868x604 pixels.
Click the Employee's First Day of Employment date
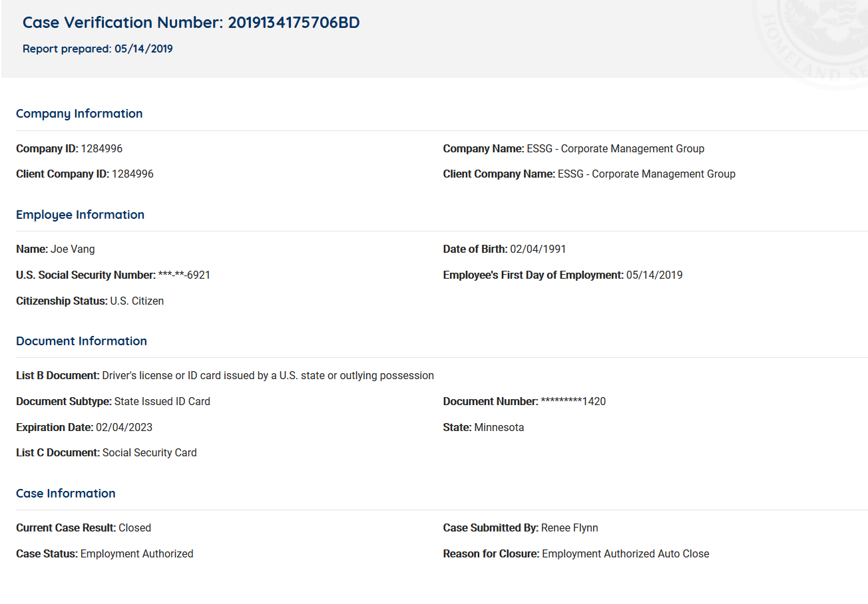point(654,275)
